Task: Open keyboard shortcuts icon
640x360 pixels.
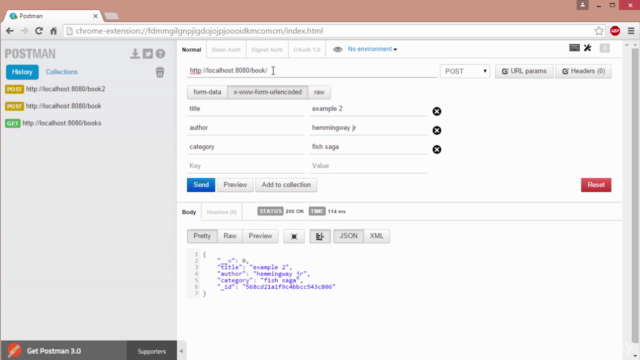Action: [x=574, y=48]
